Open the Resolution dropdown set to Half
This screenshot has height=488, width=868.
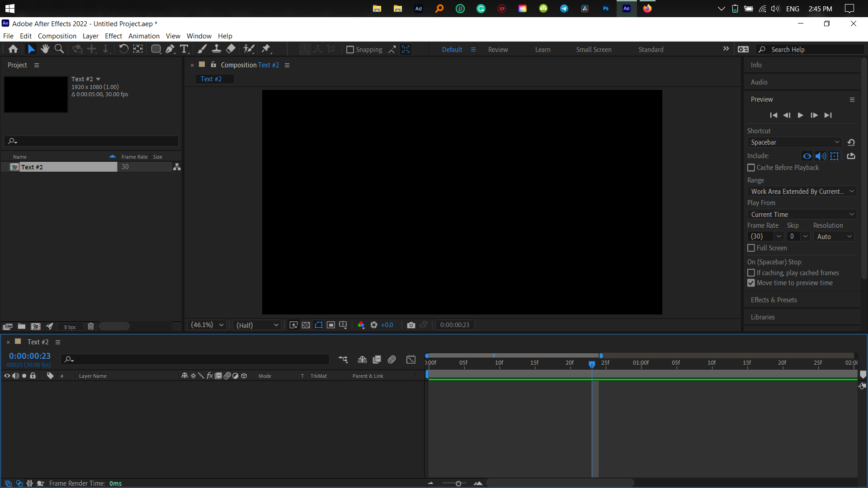point(256,325)
